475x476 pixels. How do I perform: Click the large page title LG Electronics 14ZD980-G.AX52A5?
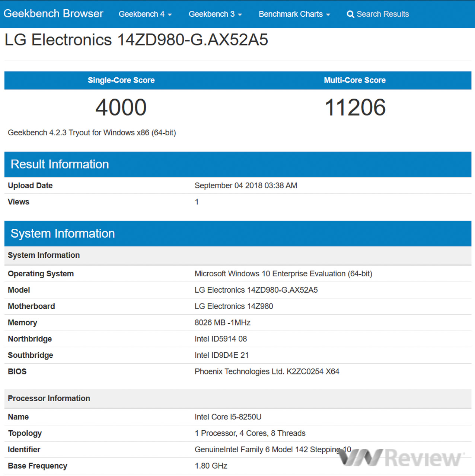[136, 40]
